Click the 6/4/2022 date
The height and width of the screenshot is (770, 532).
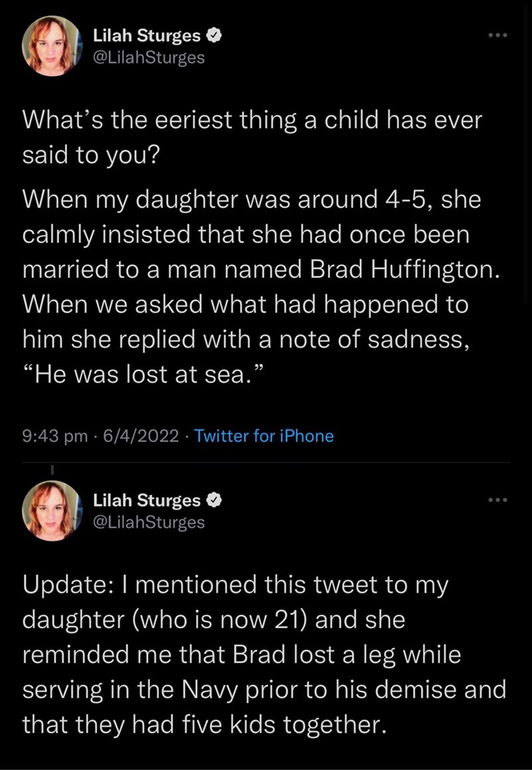pos(138,436)
